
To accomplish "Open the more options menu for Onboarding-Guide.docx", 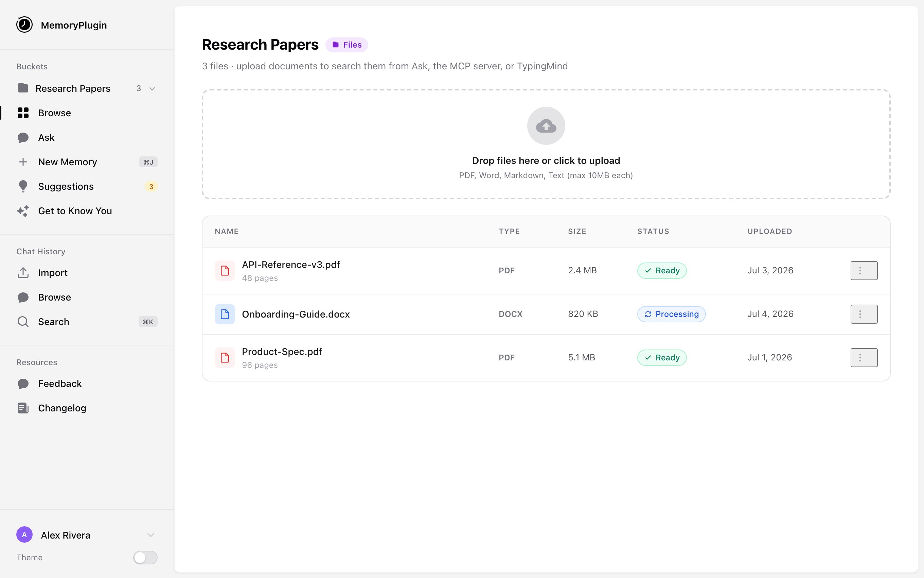I will pos(864,314).
